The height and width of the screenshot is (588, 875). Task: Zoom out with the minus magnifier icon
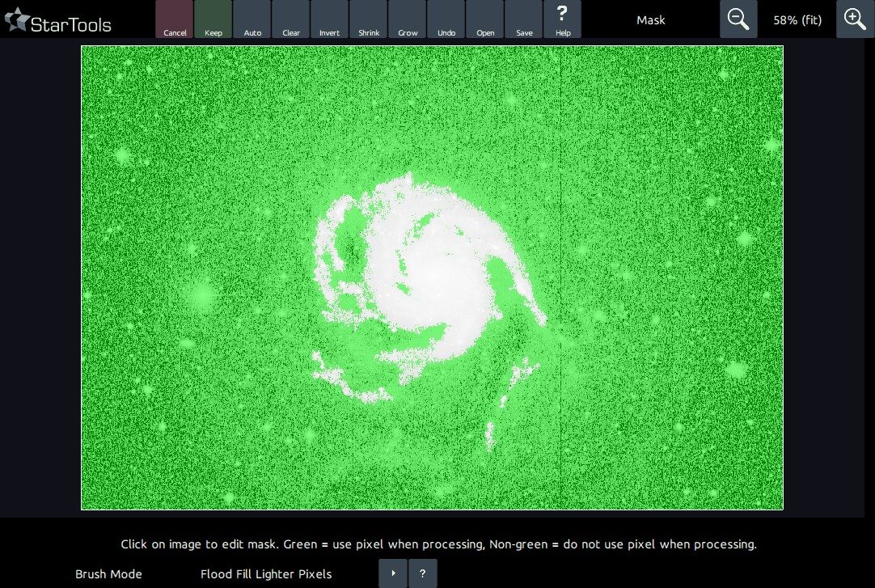click(x=738, y=19)
